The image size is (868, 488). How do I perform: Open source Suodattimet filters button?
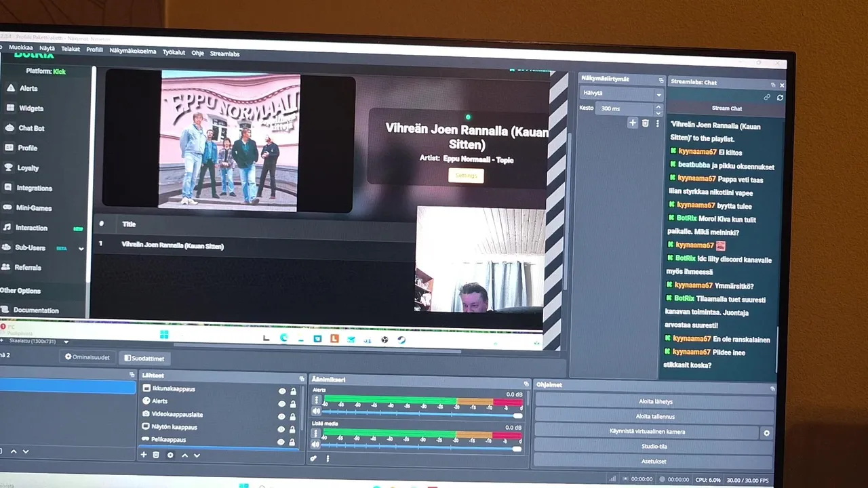(144, 359)
